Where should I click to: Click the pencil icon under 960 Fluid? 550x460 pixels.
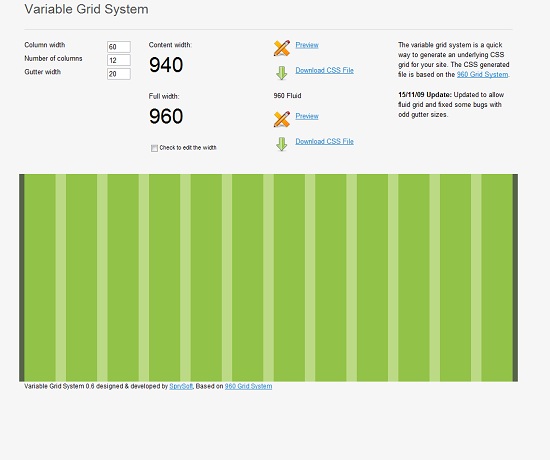(x=282, y=119)
